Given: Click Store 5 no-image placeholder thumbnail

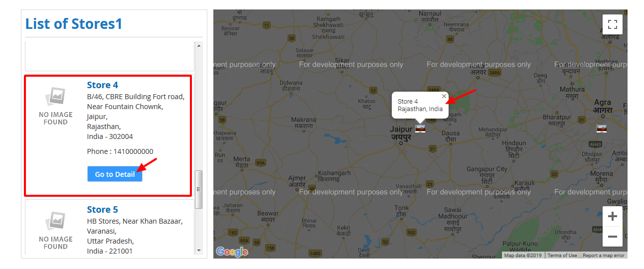Looking at the screenshot, I should click(56, 230).
